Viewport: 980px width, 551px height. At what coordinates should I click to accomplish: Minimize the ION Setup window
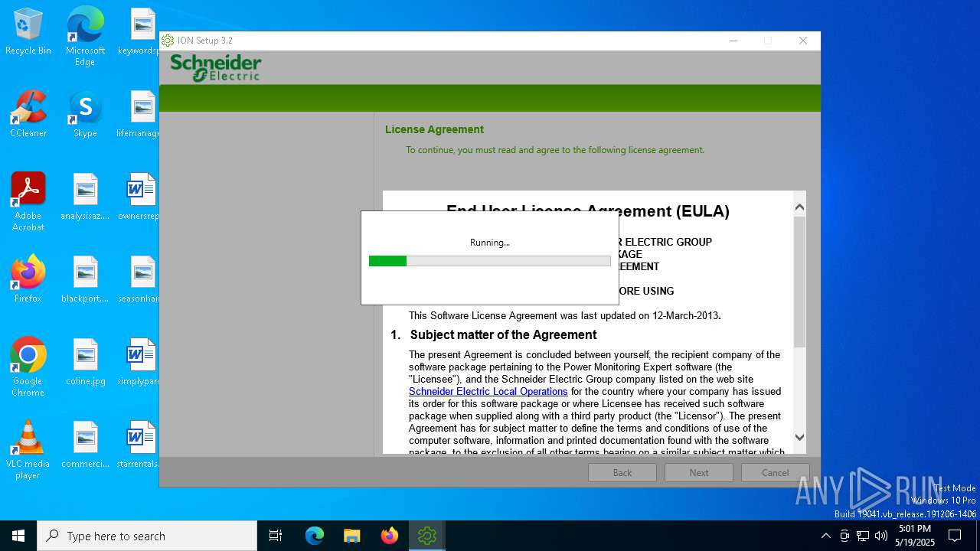click(x=733, y=41)
